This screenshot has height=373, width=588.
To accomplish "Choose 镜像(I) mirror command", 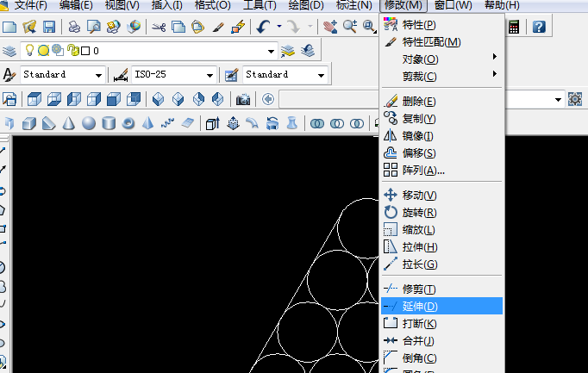I will 441,135.
